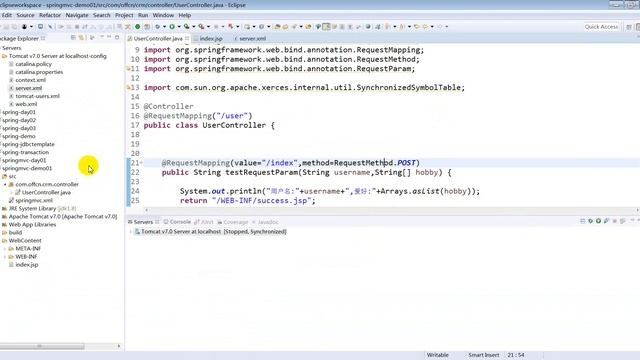Screen dimensions: 640x360
Task: Open the Search menu
Action: 102,15
